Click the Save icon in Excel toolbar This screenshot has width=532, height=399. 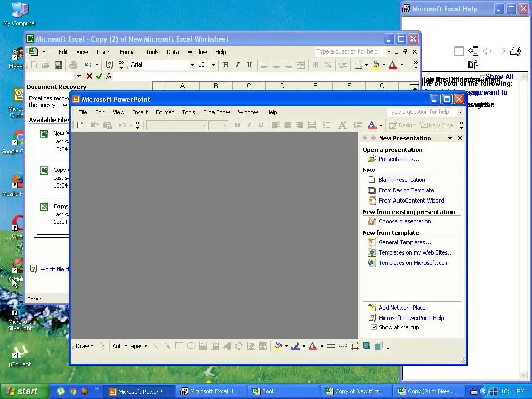click(58, 65)
